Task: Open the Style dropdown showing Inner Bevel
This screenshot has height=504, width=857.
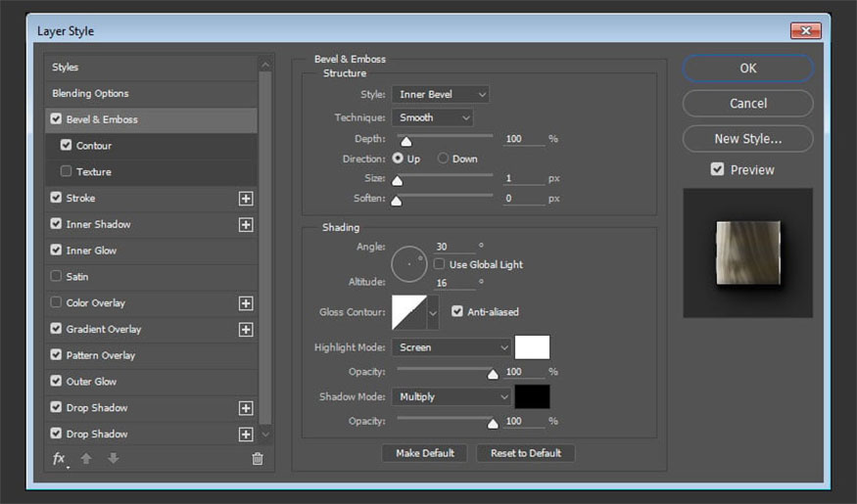Action: point(440,94)
